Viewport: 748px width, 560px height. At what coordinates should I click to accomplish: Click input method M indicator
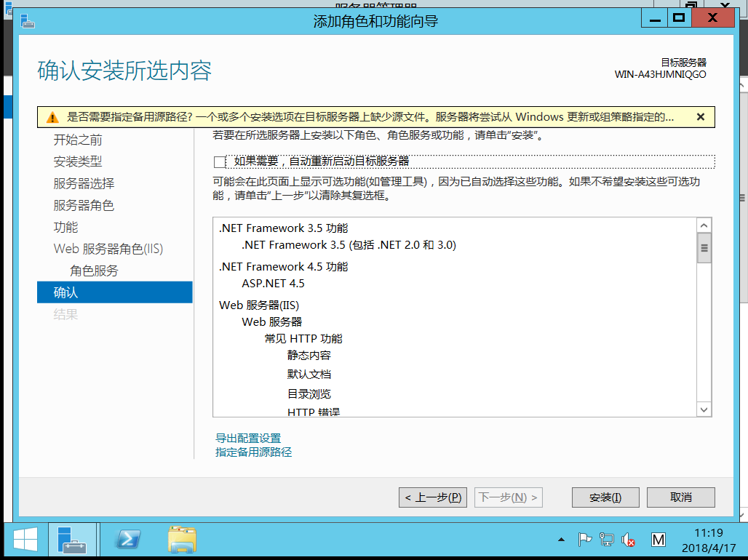pyautogui.click(x=659, y=540)
